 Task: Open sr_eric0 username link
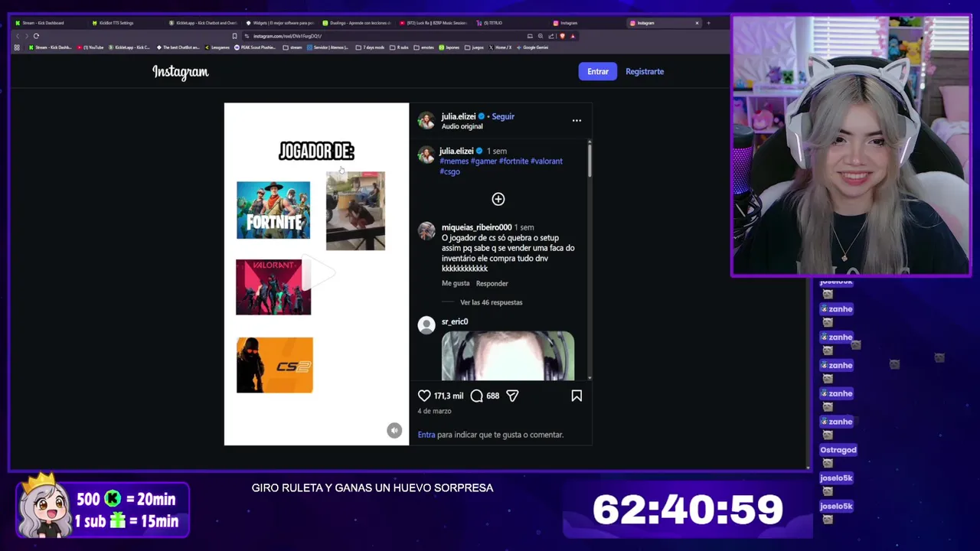pyautogui.click(x=455, y=321)
